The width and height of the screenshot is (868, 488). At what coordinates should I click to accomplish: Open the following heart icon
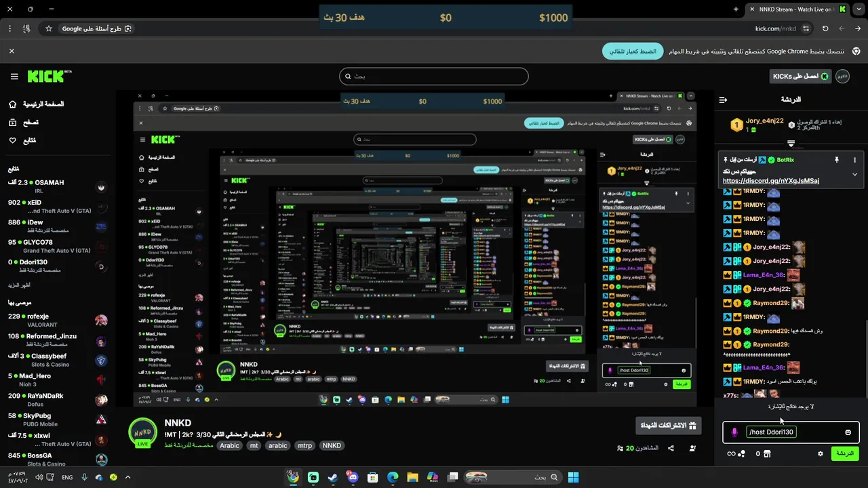[x=13, y=140]
